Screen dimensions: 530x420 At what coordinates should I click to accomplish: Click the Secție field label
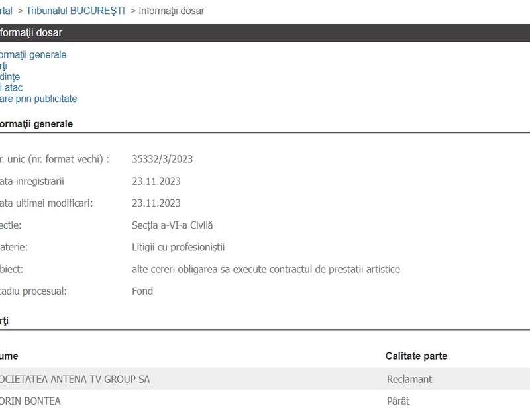[x=11, y=225]
